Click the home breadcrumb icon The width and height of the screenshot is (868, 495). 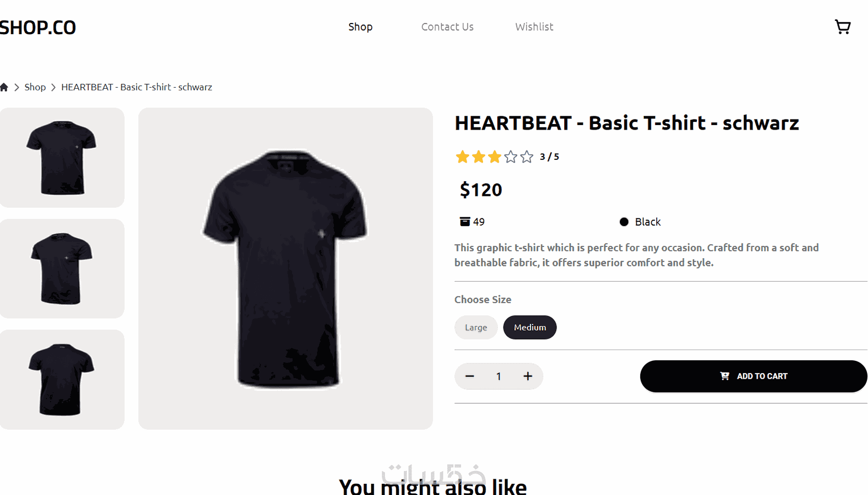point(4,87)
